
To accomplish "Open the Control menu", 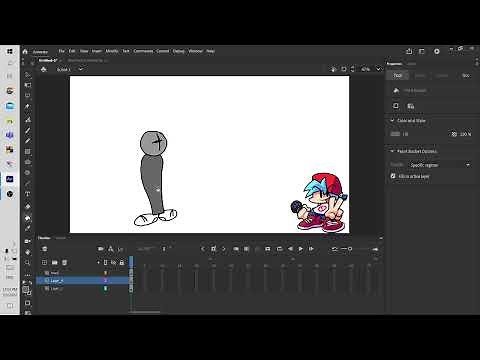I will pyautogui.click(x=163, y=51).
